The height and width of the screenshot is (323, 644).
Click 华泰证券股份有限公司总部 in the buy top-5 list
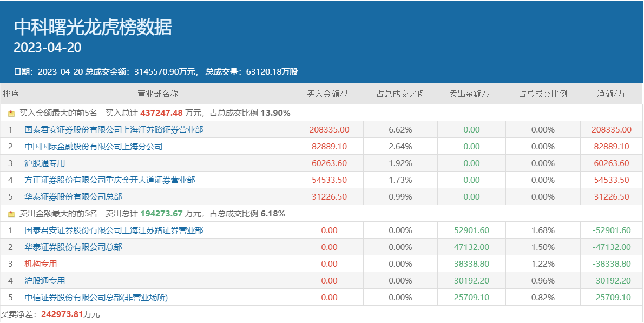pyautogui.click(x=73, y=197)
